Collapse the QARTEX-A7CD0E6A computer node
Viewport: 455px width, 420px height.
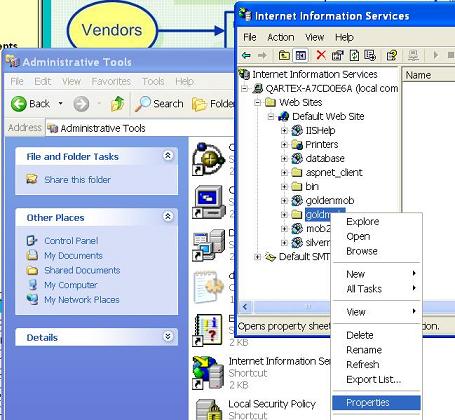[244, 89]
